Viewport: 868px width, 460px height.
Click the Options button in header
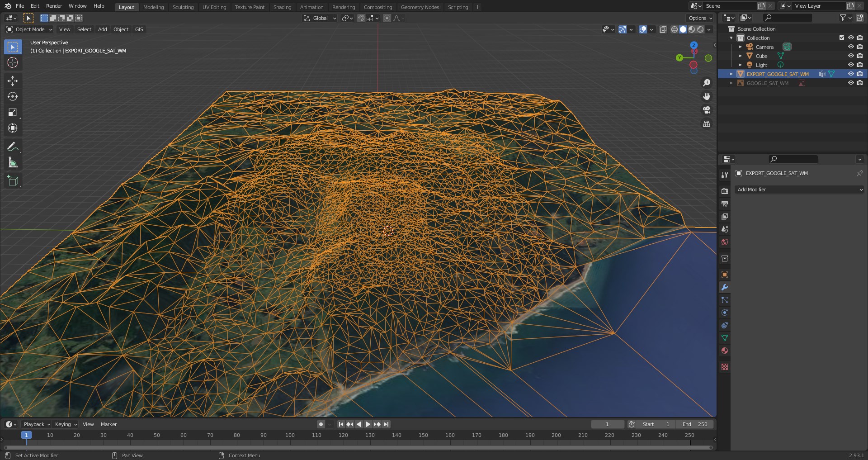[x=700, y=18]
